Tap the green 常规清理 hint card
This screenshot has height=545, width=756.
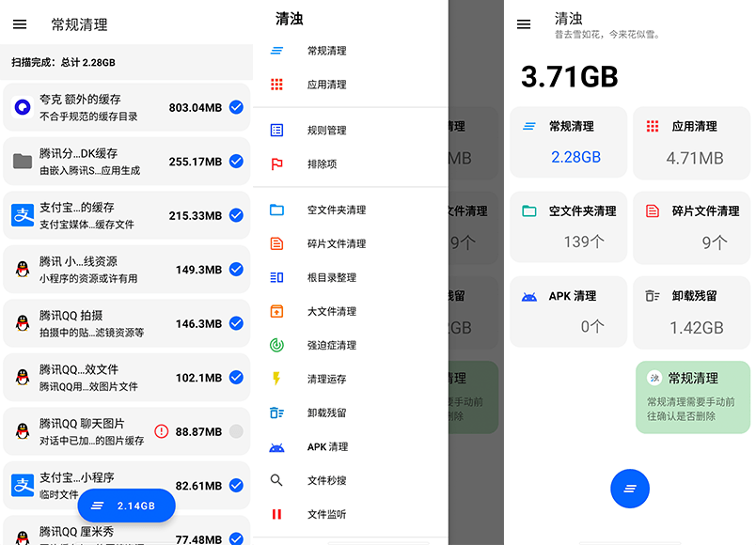[693, 397]
